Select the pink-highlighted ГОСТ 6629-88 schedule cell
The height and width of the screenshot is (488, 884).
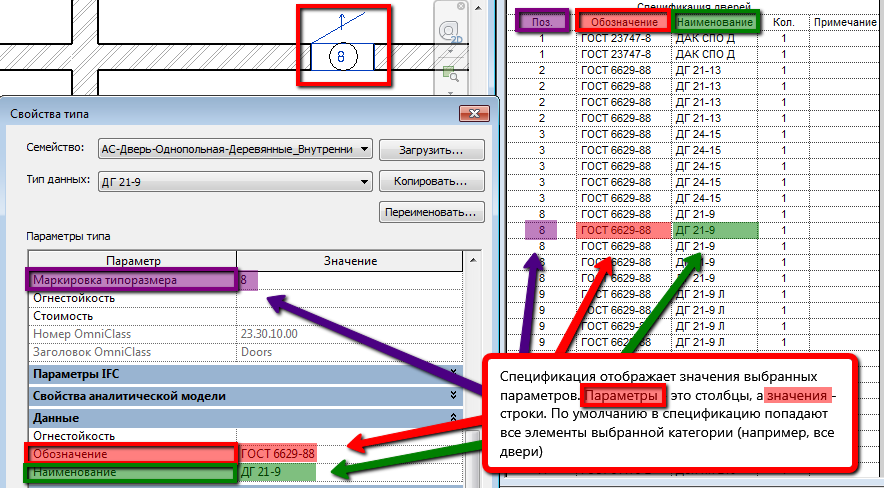tap(624, 230)
